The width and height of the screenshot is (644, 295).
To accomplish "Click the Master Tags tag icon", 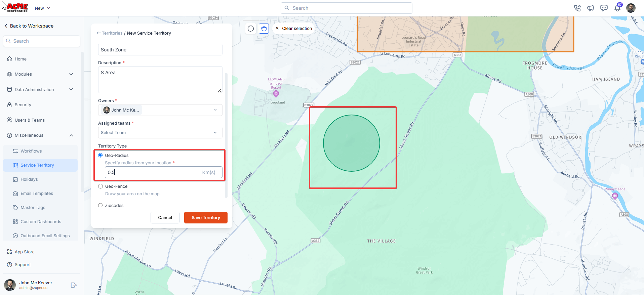I will click(x=15, y=208).
